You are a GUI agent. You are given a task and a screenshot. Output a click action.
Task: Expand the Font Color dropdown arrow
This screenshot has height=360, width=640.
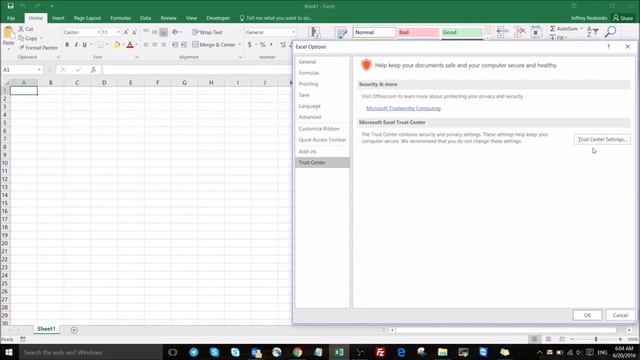136,44
